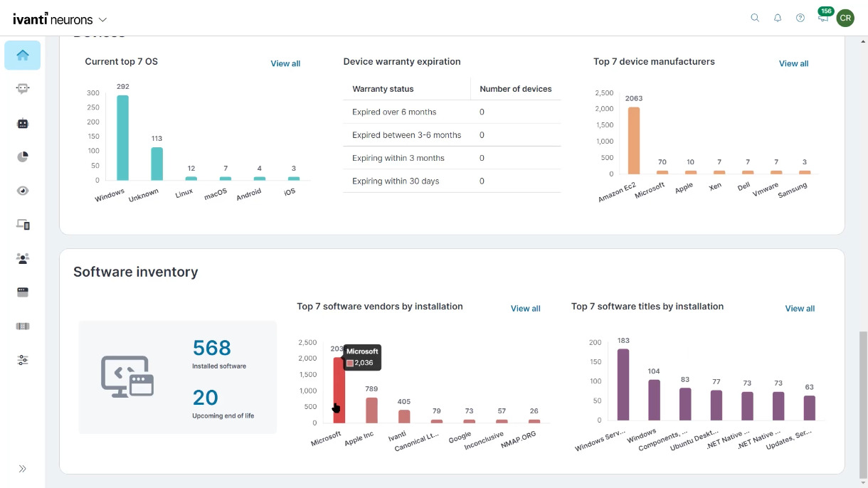View all for Current top 7 OS
Image resolution: width=868 pixels, height=488 pixels.
point(285,64)
